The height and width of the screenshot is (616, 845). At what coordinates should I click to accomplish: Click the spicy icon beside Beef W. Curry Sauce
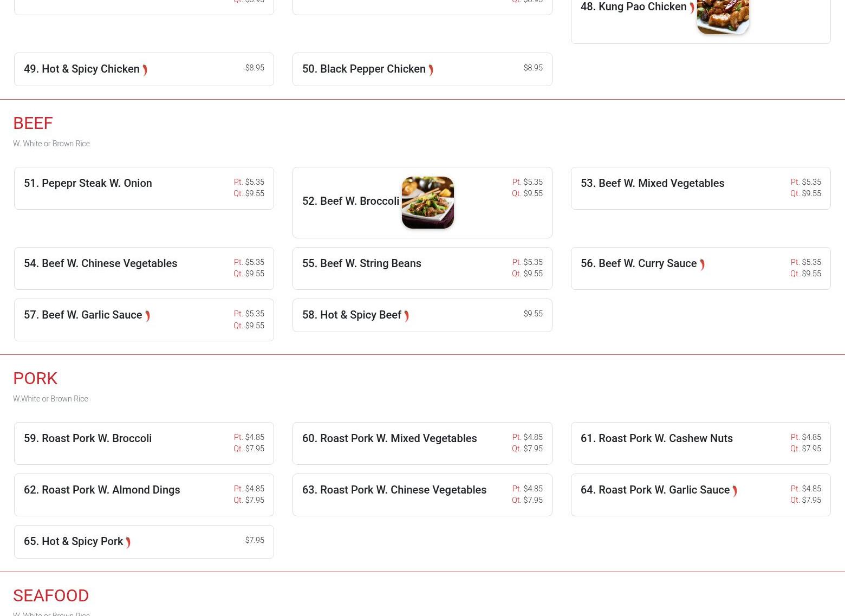tap(702, 264)
